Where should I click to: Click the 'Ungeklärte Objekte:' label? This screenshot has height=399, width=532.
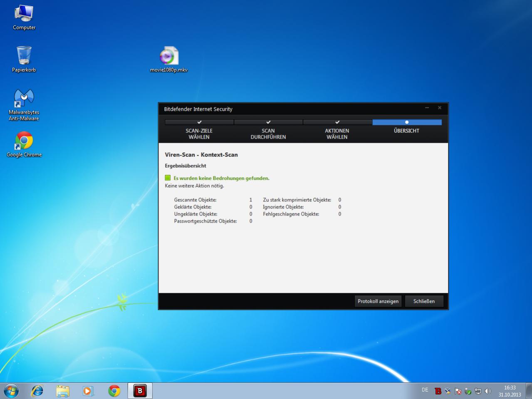coord(195,214)
